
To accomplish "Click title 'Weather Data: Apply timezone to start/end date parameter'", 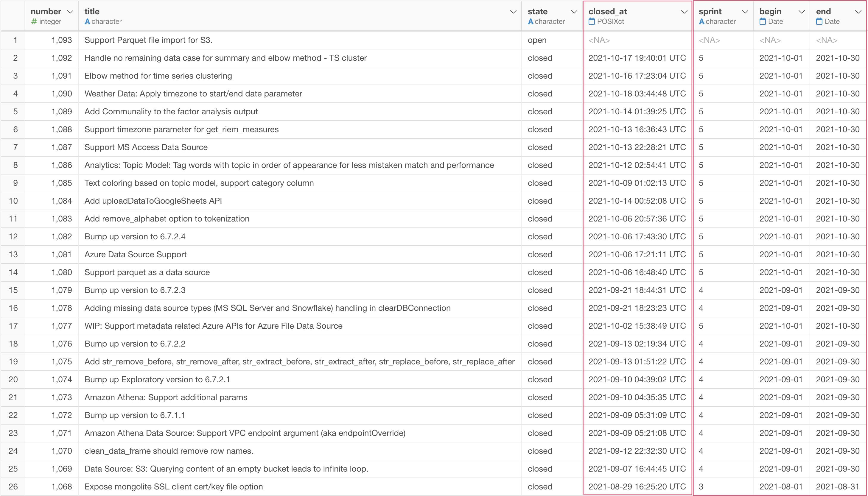I will 193,94.
